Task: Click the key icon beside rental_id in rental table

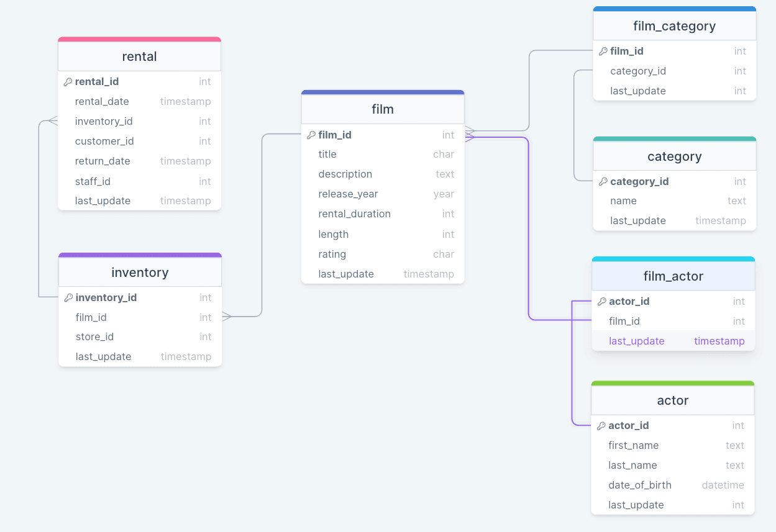Action: pyautogui.click(x=68, y=81)
